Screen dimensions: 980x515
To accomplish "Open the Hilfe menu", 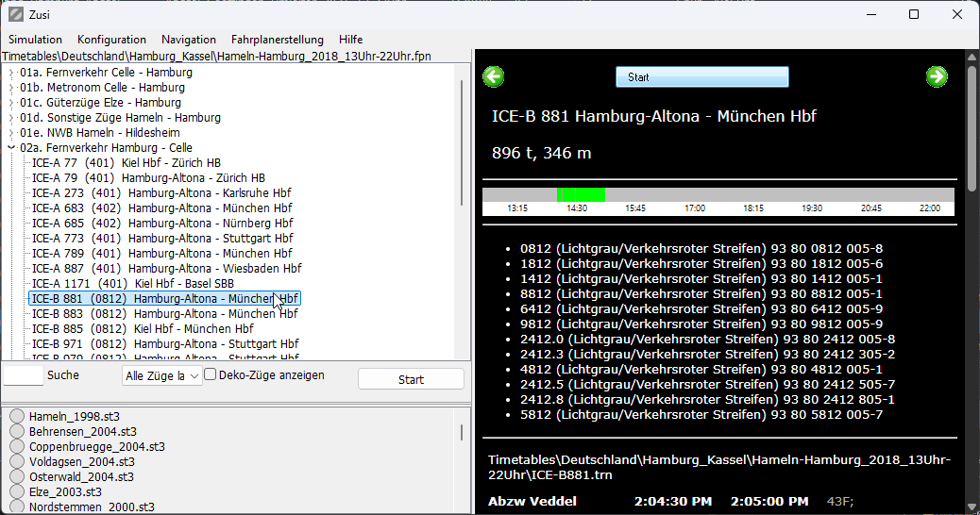I will [x=350, y=40].
